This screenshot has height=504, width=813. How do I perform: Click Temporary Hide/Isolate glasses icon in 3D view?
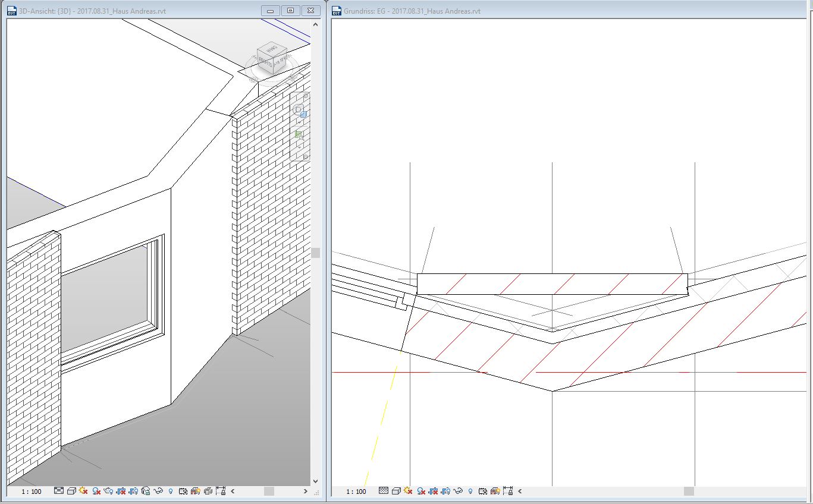[x=158, y=491]
